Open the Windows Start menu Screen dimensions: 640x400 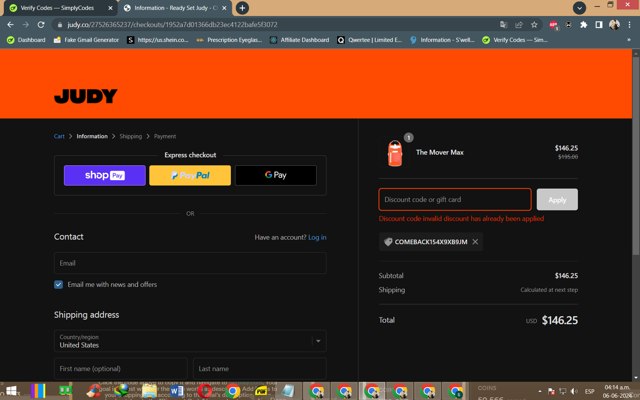point(11,391)
